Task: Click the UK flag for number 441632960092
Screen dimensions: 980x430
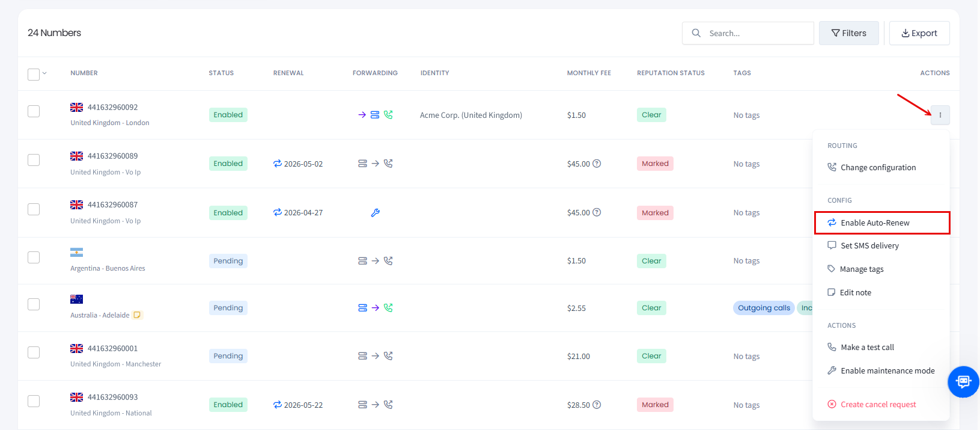Action: pos(76,107)
